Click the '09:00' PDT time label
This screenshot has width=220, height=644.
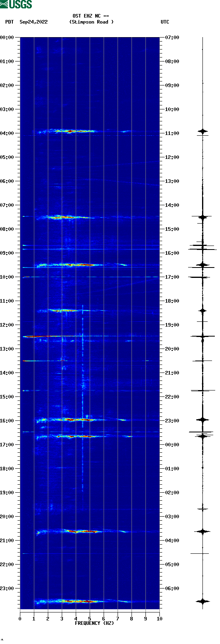[x=7, y=253]
